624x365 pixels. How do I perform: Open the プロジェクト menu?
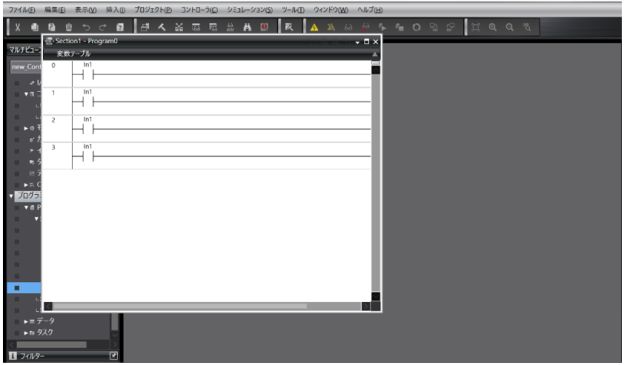click(153, 10)
